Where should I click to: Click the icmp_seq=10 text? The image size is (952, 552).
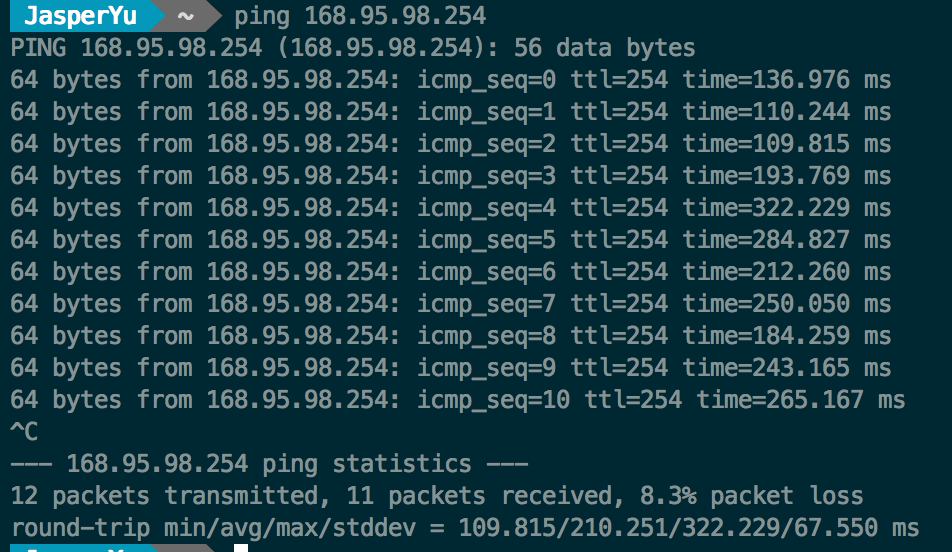pos(493,400)
